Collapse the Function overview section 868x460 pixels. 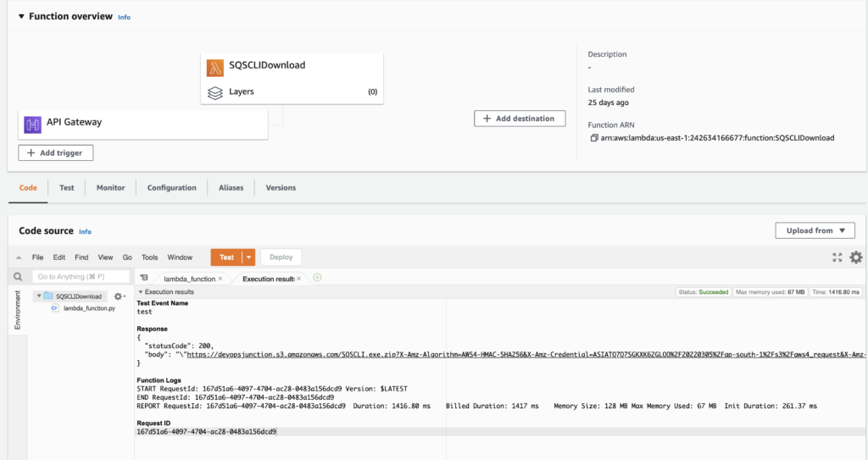tap(21, 17)
